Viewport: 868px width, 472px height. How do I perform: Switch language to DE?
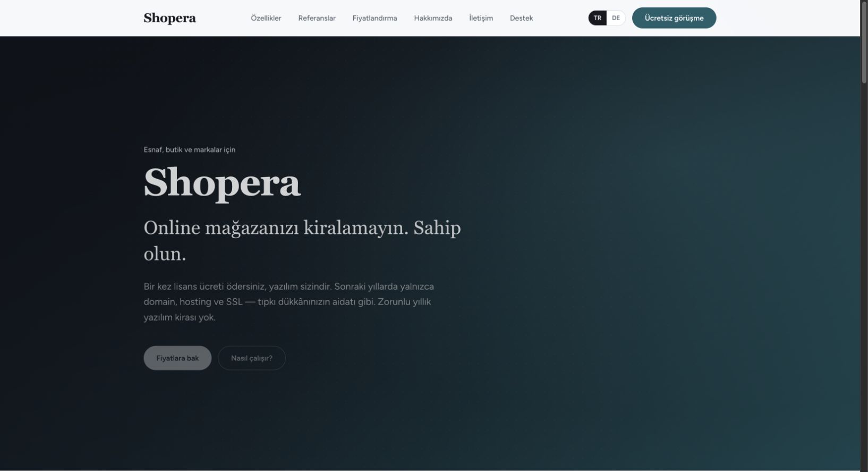coord(616,18)
